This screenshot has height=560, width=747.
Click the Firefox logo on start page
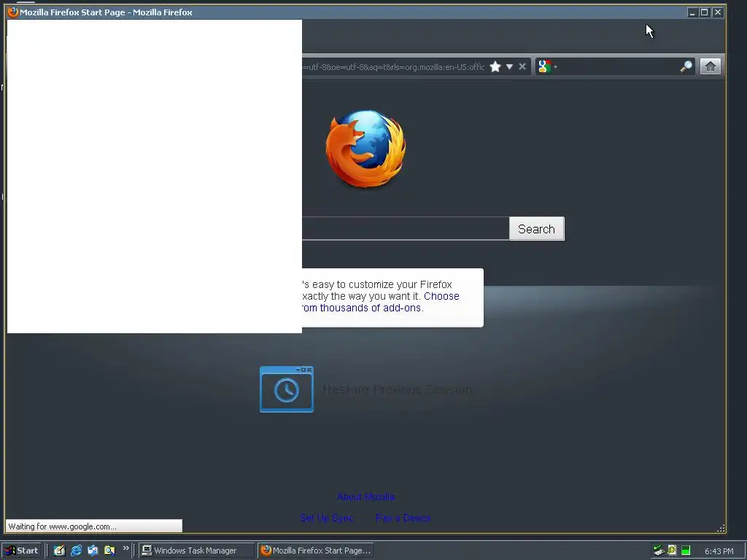pyautogui.click(x=365, y=148)
